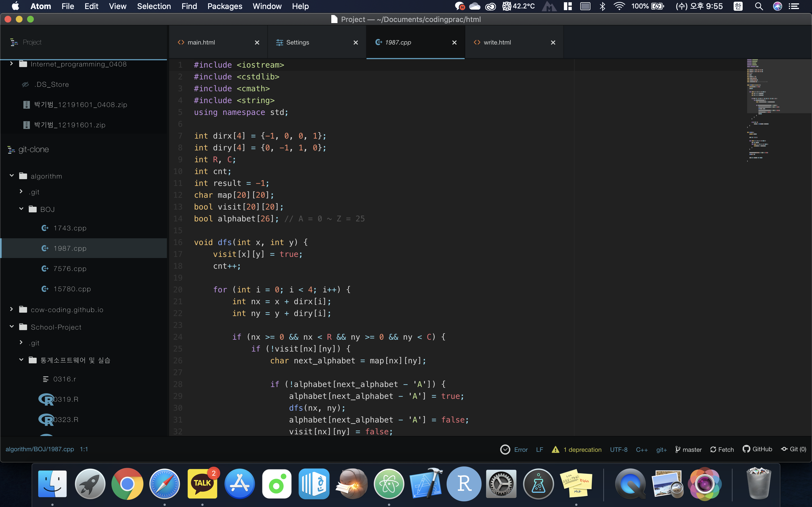812x507 pixels.
Task: Open the Atom icon in the Dock
Action: click(x=389, y=484)
